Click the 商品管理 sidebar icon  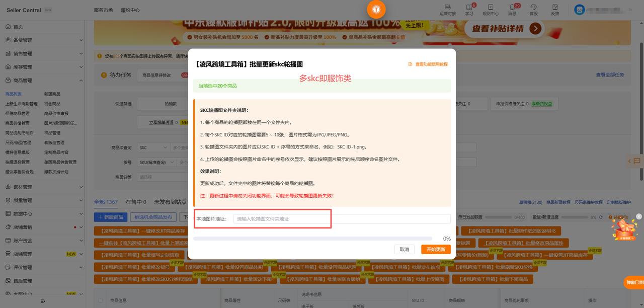(x=8, y=81)
